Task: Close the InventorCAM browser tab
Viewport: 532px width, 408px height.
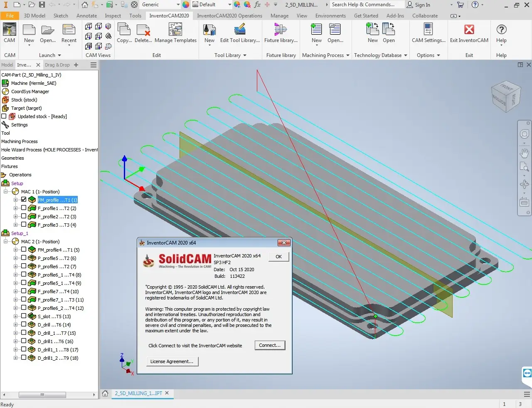Action: [38, 65]
